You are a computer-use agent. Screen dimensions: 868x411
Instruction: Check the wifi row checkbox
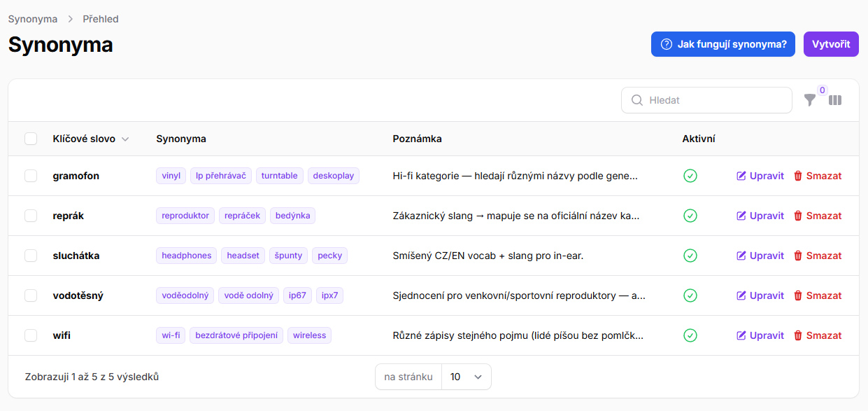(x=31, y=335)
